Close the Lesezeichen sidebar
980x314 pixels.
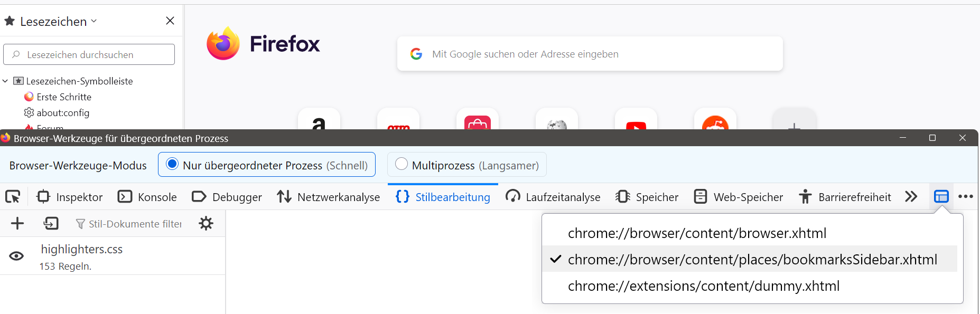(170, 21)
